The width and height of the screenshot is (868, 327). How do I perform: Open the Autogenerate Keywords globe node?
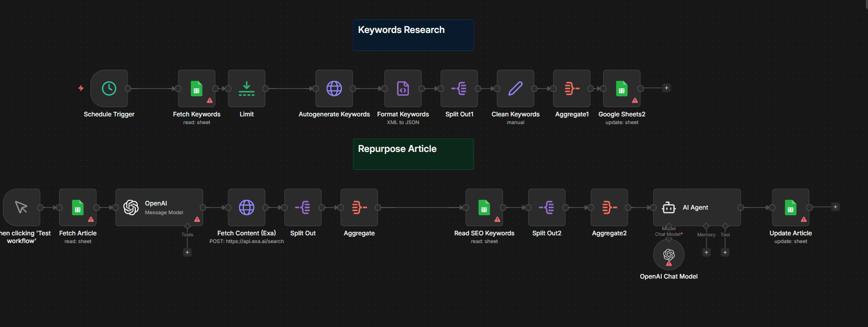334,89
